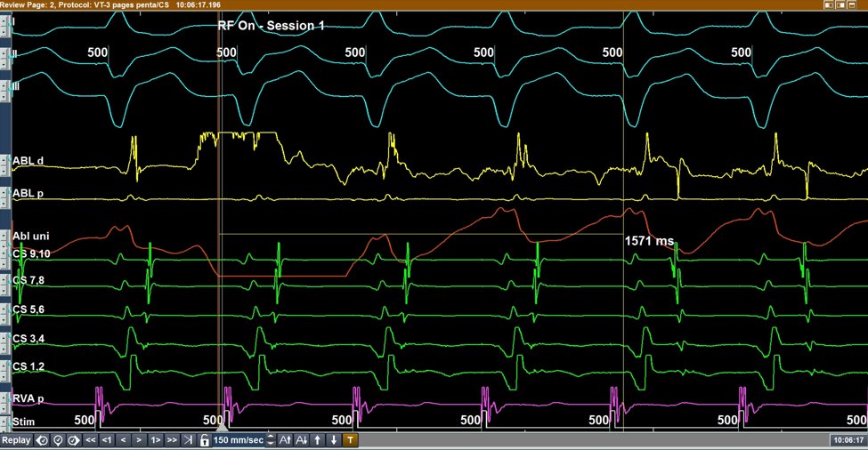This screenshot has height=450, width=868.
Task: Click the plain down arrow icon
Action: (x=334, y=440)
